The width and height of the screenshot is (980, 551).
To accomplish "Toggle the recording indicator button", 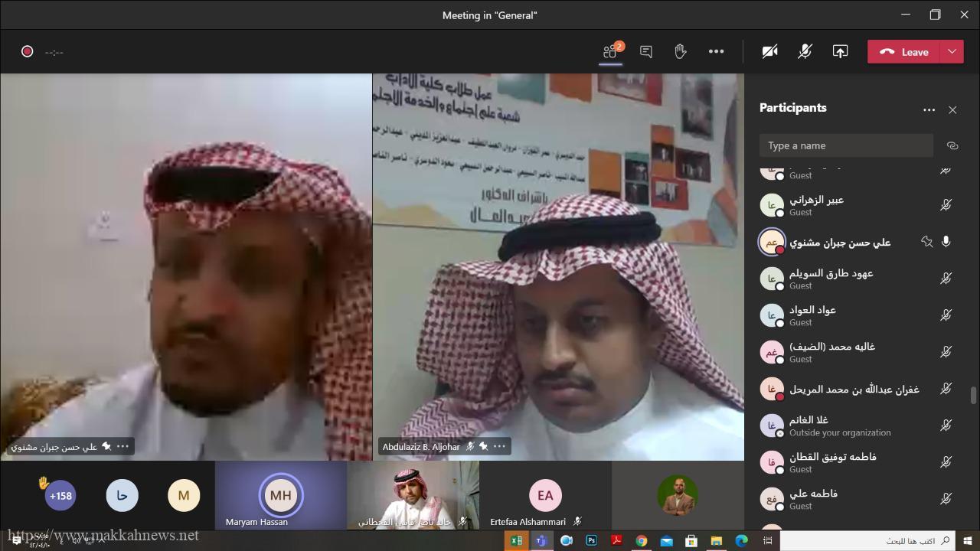I will point(28,51).
